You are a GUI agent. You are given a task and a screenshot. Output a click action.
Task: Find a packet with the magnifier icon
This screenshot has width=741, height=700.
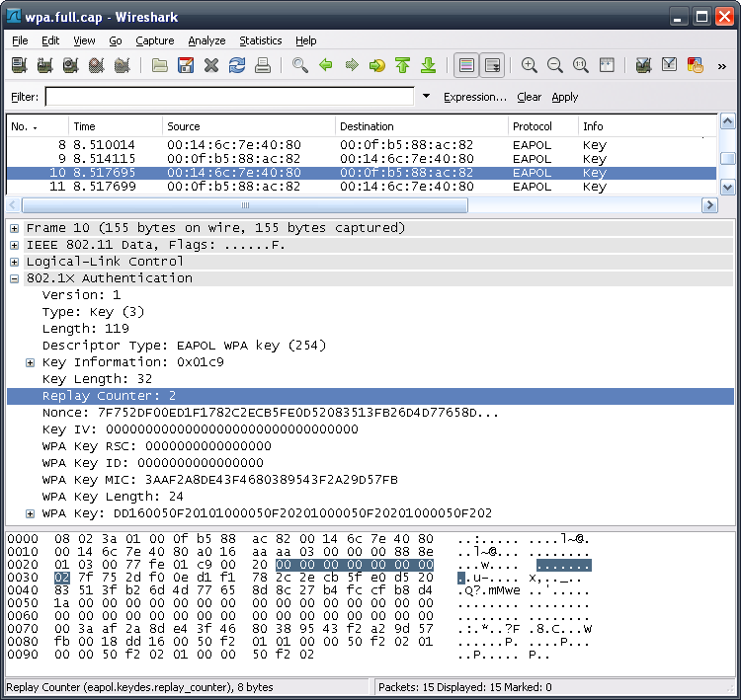click(300, 65)
